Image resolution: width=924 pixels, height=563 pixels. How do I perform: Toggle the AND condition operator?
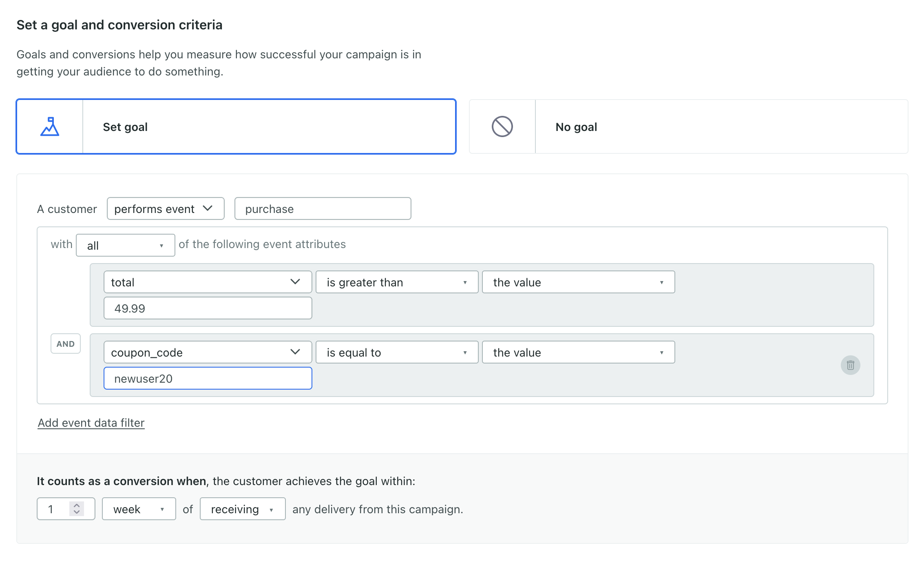pos(66,344)
